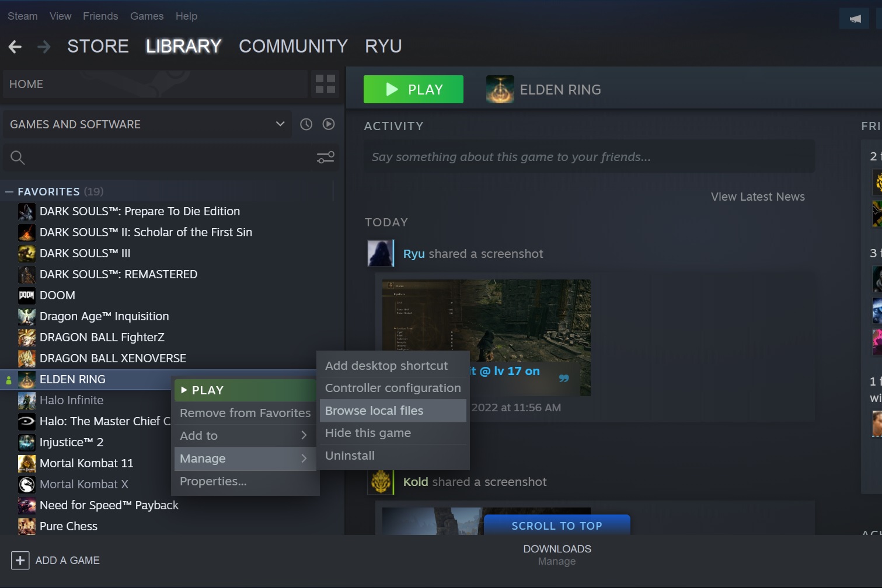Screen dimensions: 882x588
Task: Click the Dragon Ball FighterZ icon
Action: tap(27, 337)
